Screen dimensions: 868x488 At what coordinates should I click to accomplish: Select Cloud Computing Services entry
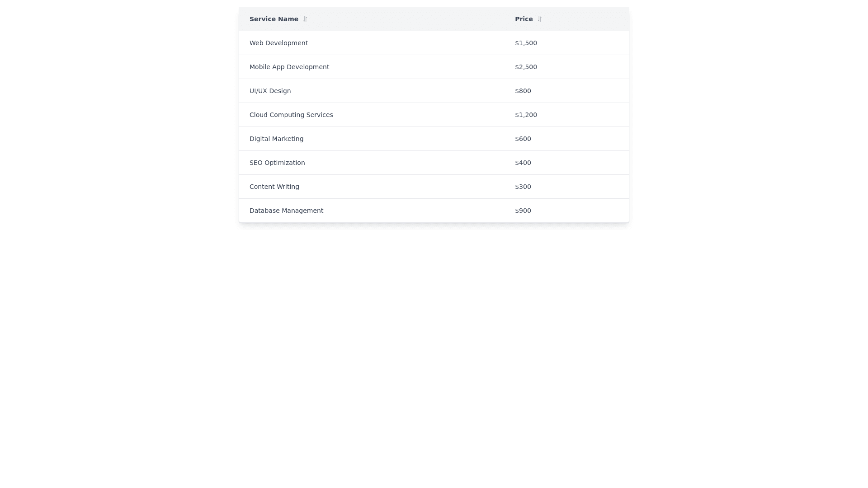(291, 115)
